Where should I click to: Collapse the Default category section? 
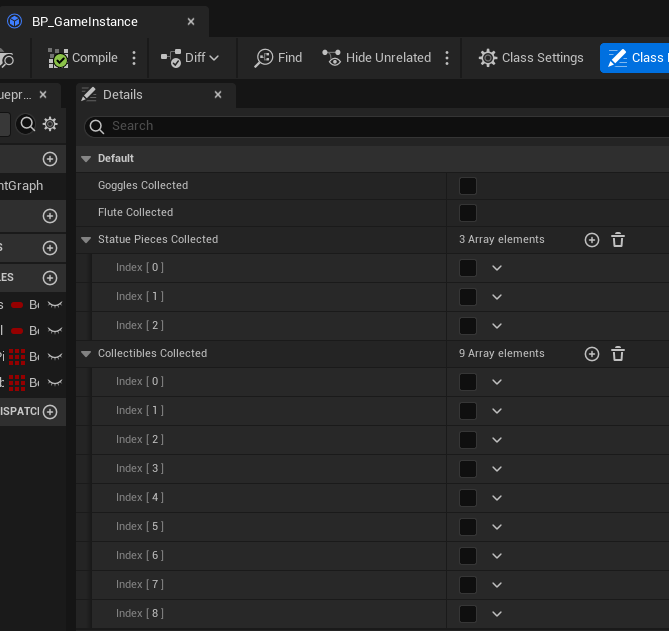(x=85, y=159)
